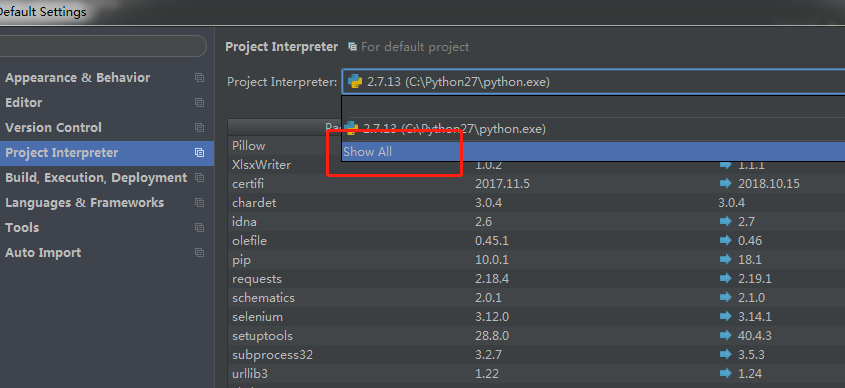Click the copy icon beside Build, Execution, Deployment
This screenshot has height=388, width=845.
[199, 177]
